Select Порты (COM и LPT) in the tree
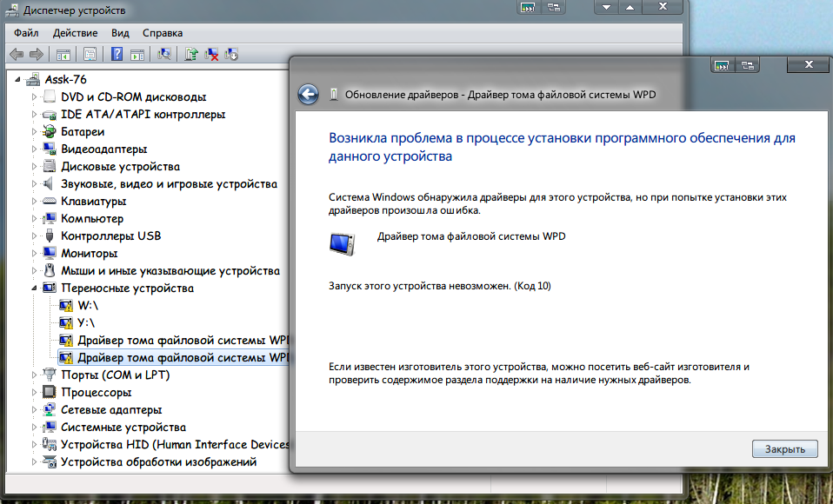Image resolution: width=833 pixels, height=504 pixels. tap(115, 375)
